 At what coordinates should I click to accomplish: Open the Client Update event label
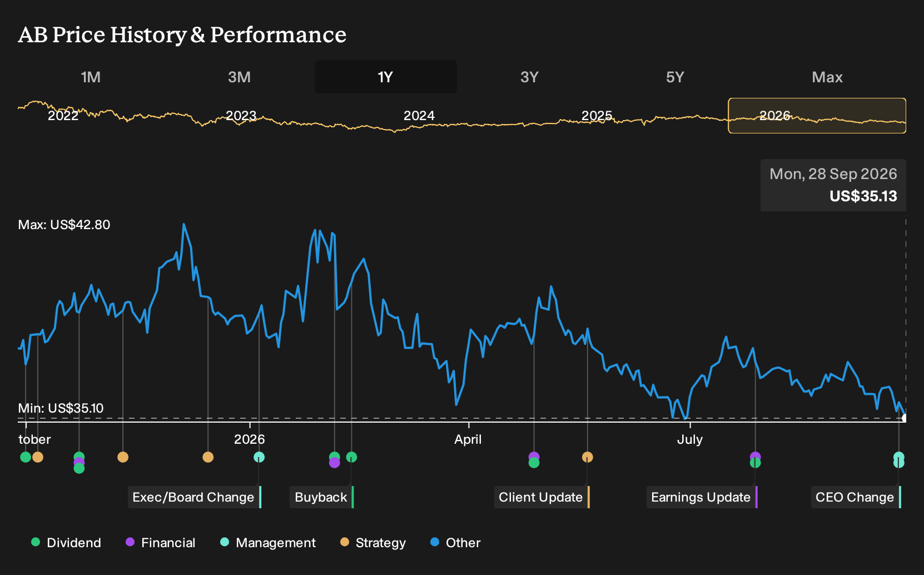[x=542, y=497]
